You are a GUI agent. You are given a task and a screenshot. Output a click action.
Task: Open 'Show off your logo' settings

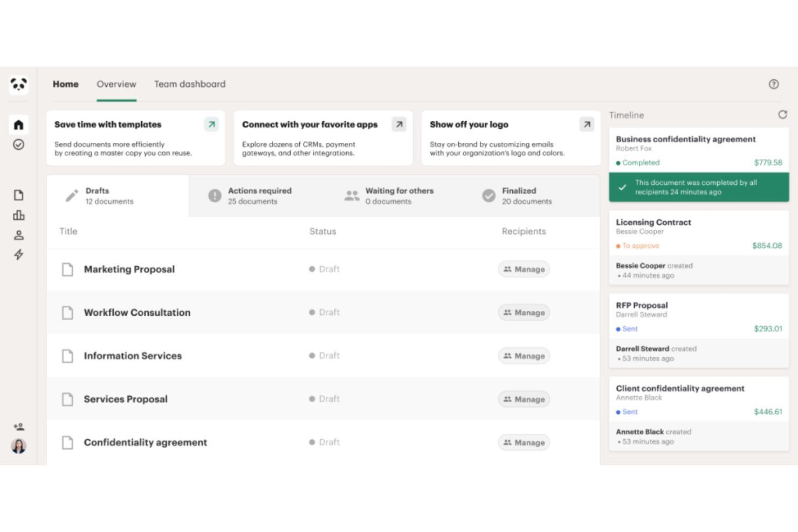tap(510, 138)
